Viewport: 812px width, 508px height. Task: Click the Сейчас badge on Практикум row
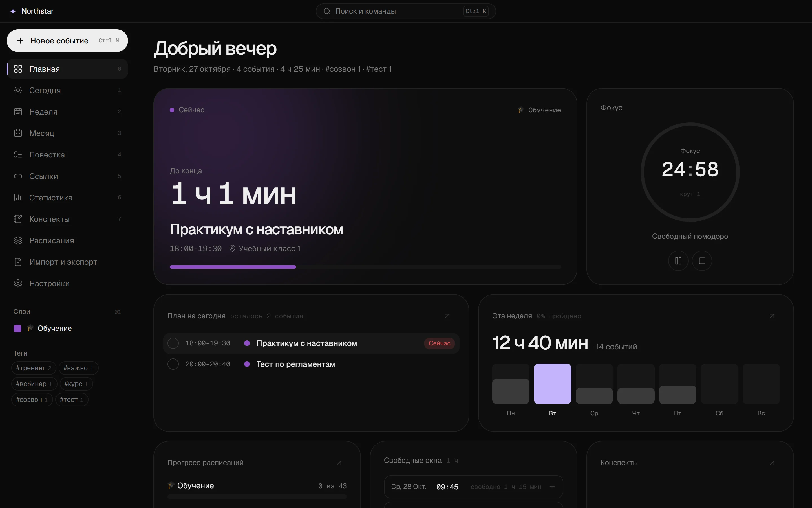click(439, 343)
